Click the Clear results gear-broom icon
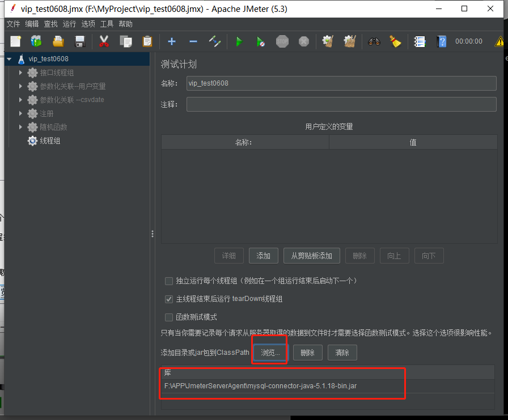This screenshot has height=420, width=508. 328,41
